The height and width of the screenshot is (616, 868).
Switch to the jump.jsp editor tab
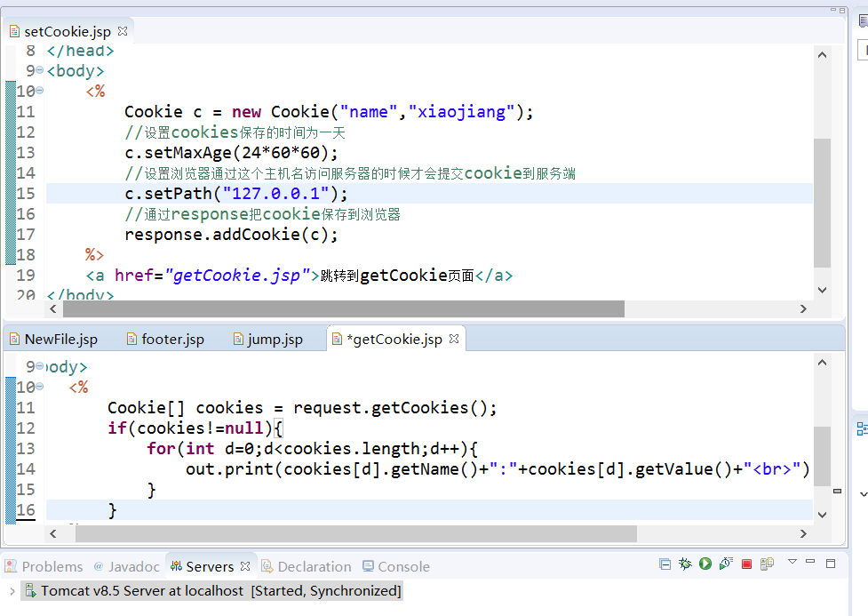(x=275, y=340)
